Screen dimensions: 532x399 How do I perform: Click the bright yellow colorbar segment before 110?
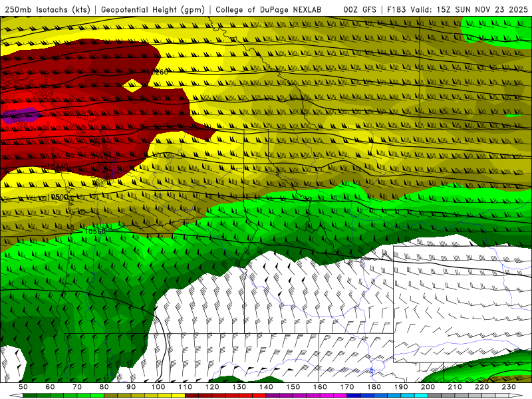tap(178, 396)
